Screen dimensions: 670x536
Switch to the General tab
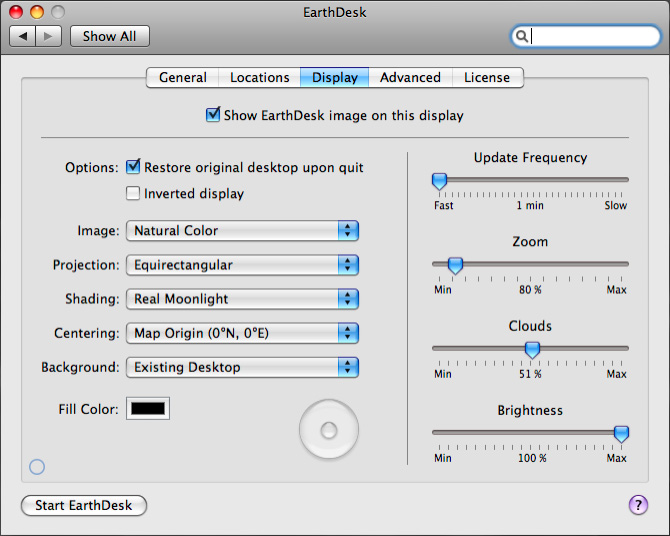point(182,77)
